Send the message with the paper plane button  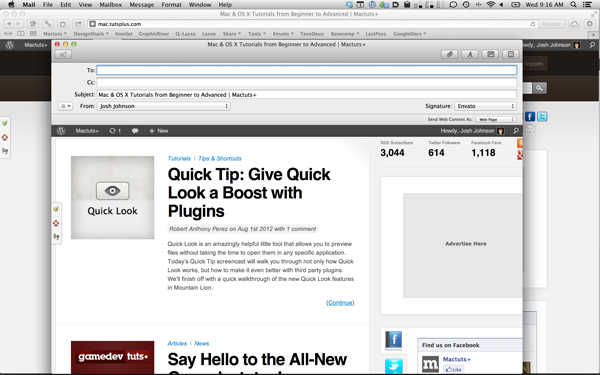pyautogui.click(x=63, y=54)
